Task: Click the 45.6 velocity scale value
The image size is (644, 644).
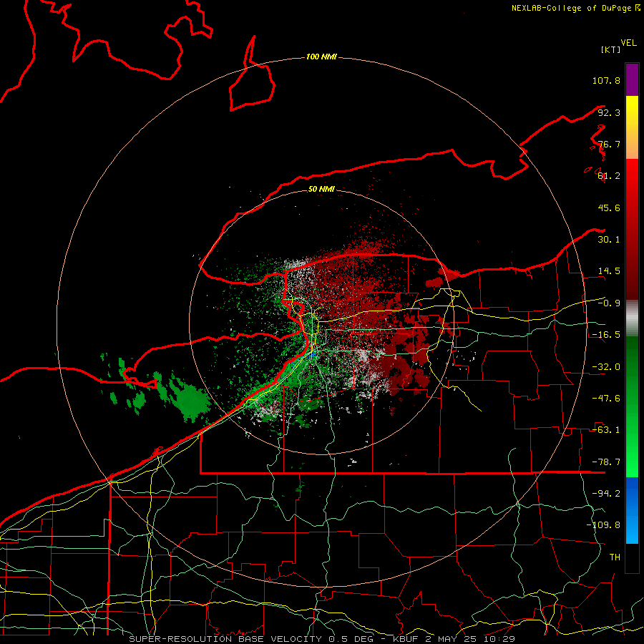Action: point(609,208)
